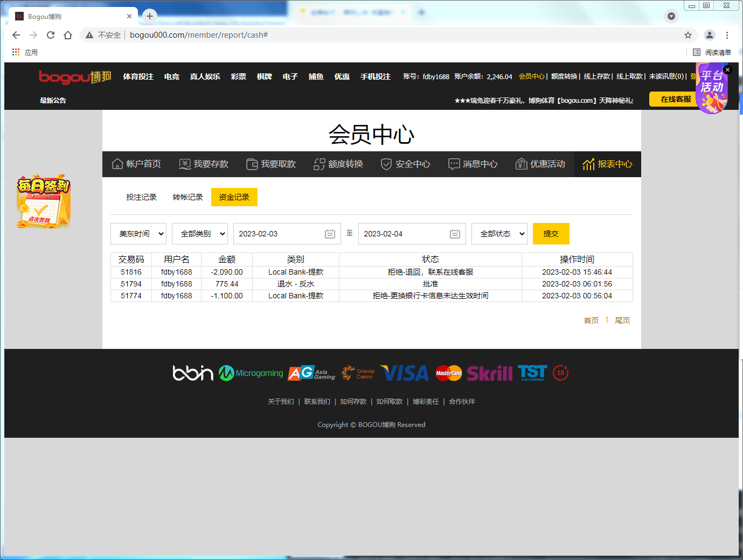Click the bogou logo in header
Viewport: 743px width, 560px height.
tap(75, 77)
